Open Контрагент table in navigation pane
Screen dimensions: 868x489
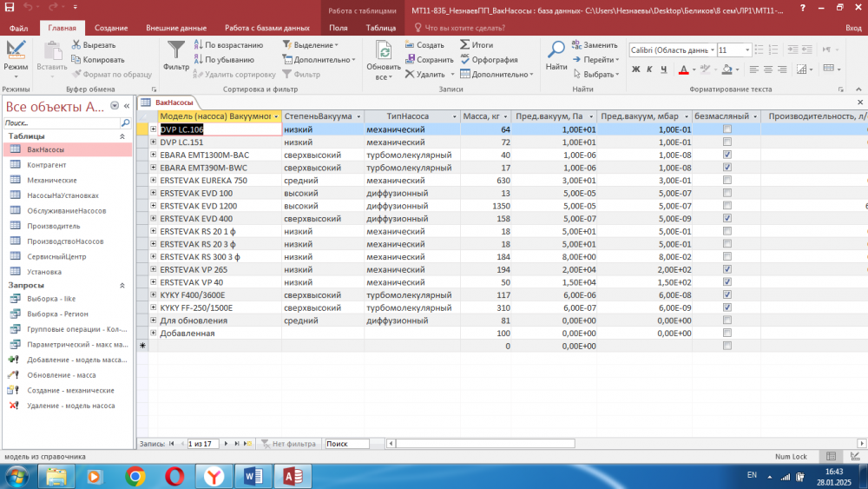pos(47,165)
